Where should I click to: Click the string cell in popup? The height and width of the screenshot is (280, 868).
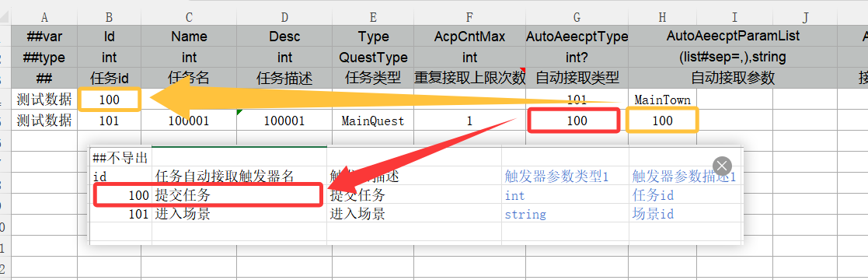(x=565, y=214)
